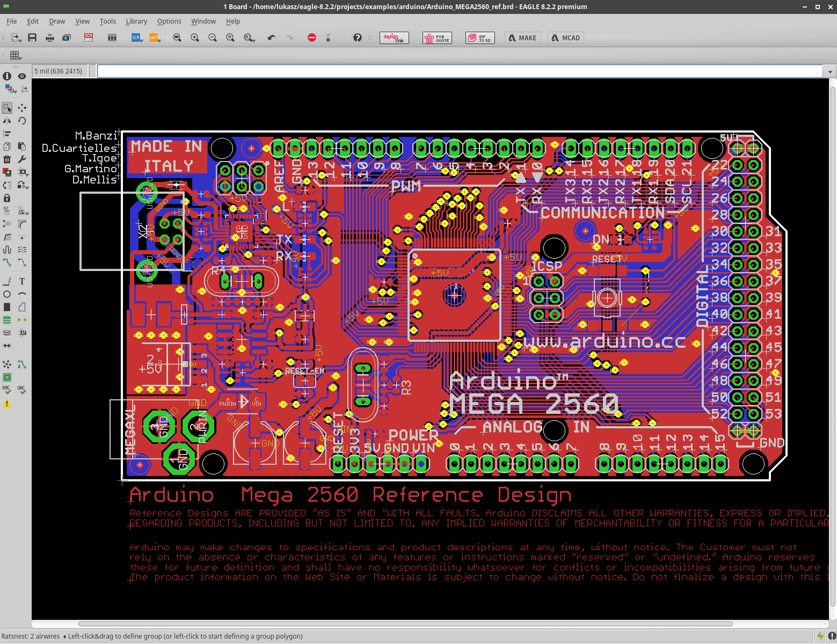Select the Circle drawing tool

click(8, 294)
